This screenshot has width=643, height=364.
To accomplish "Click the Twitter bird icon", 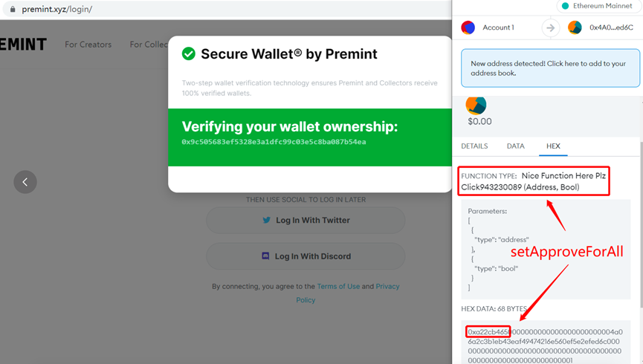I will [x=267, y=220].
